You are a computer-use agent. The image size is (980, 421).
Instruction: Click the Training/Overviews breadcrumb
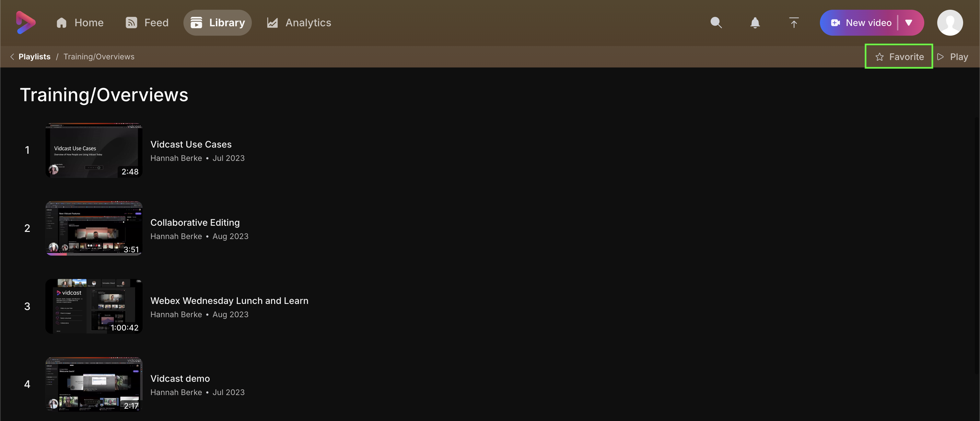pyautogui.click(x=99, y=56)
